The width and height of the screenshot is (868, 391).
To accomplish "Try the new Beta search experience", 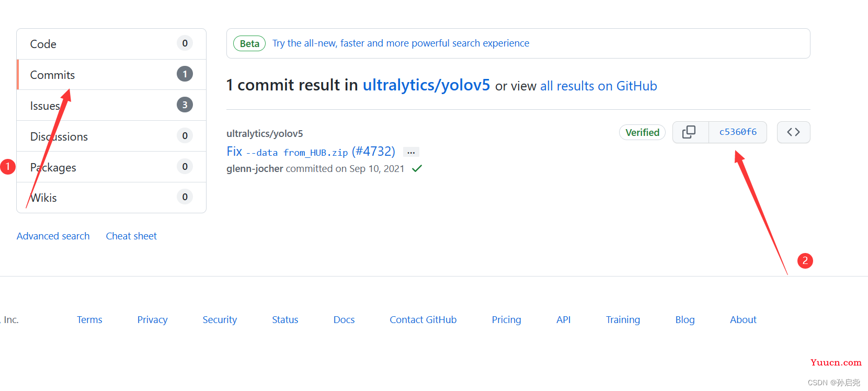I will click(x=400, y=43).
